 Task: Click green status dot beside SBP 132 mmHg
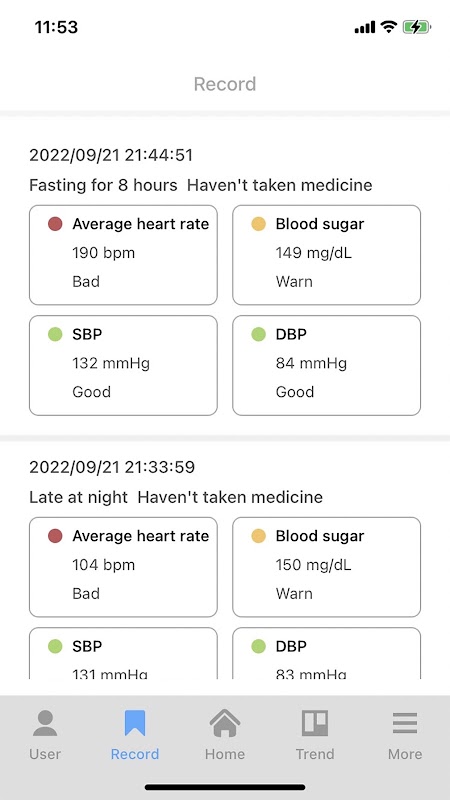(x=55, y=335)
